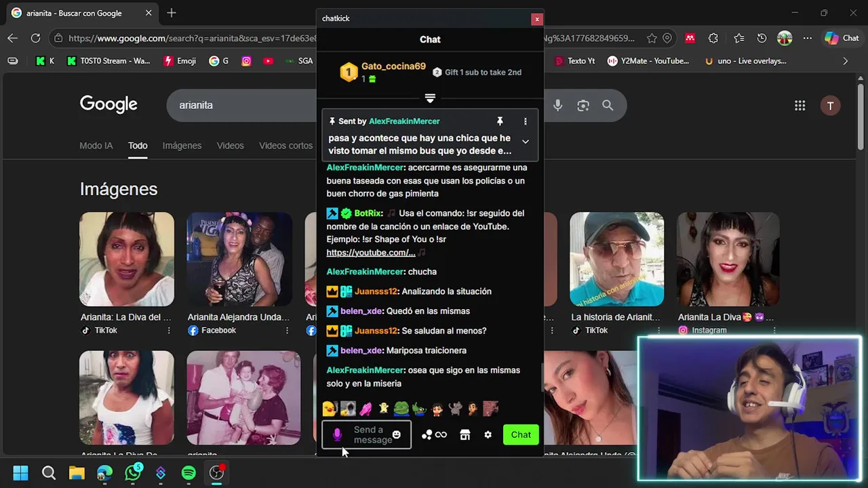Viewport: 868px width, 488px height.
Task: Open Google Lens image search
Action: 583,105
